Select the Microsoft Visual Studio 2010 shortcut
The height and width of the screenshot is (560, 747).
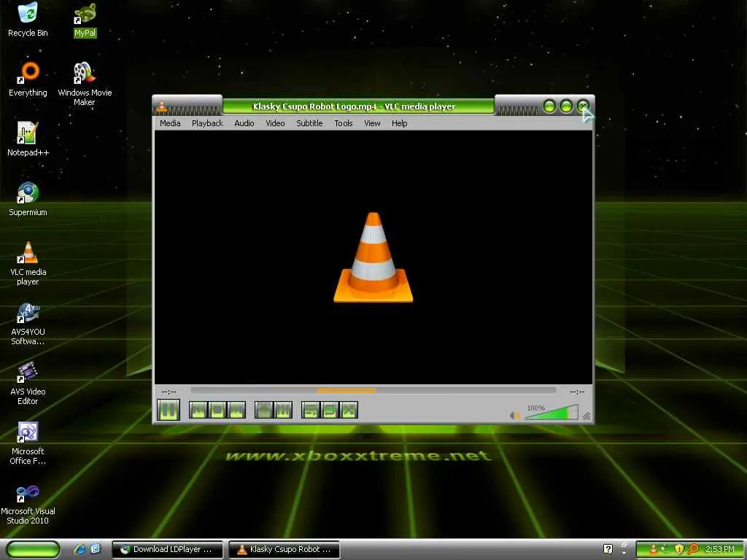28,503
